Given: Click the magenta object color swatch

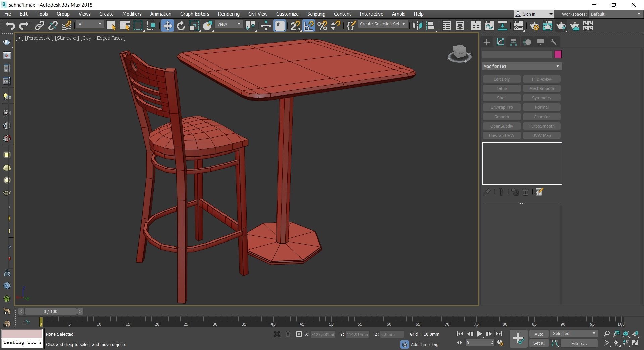Looking at the screenshot, I should click(x=558, y=54).
